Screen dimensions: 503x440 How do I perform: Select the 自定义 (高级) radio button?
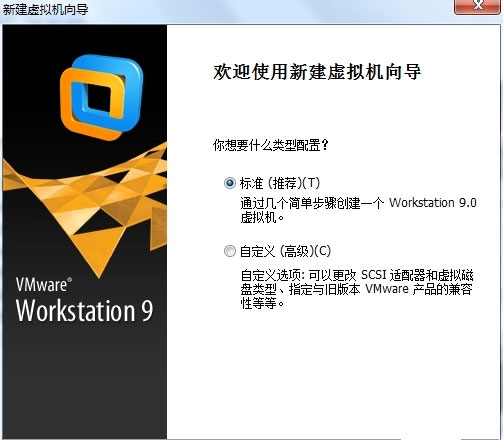(229, 251)
